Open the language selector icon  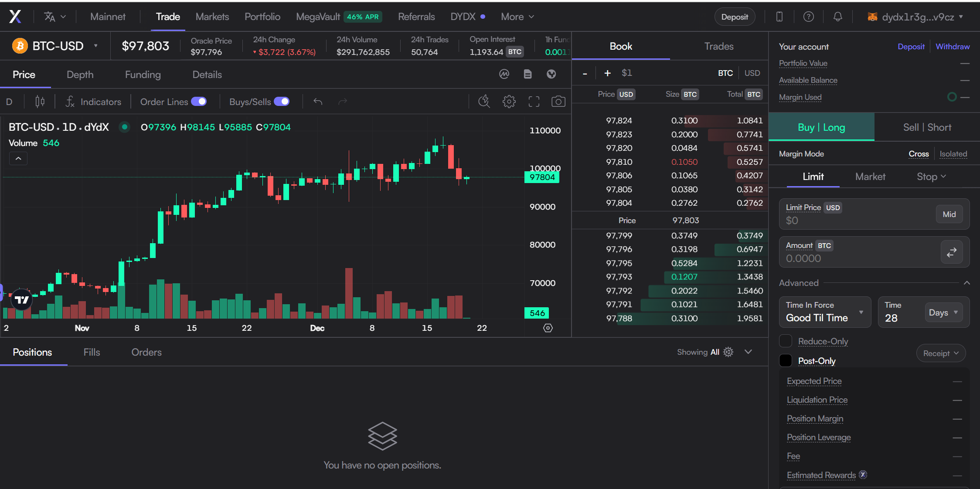[x=54, y=17]
